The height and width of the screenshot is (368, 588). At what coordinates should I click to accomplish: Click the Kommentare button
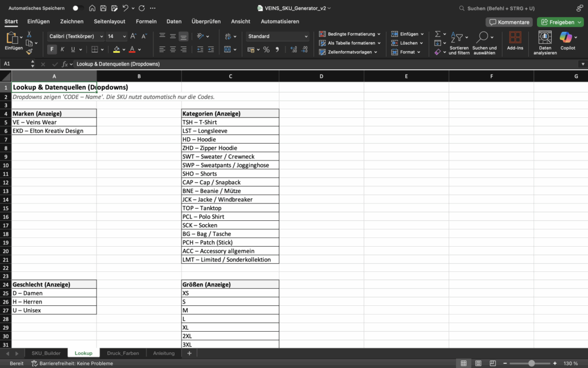pyautogui.click(x=509, y=22)
